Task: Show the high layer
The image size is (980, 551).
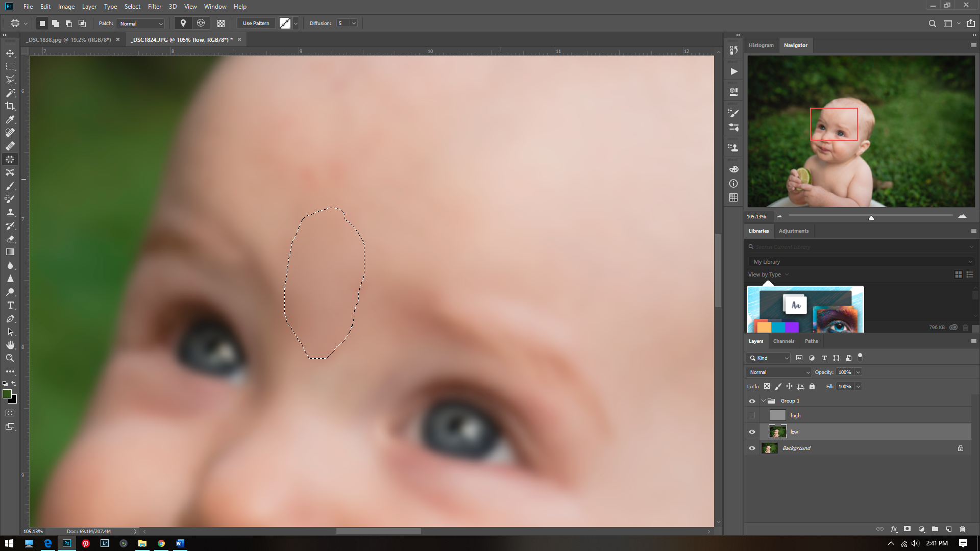Action: pyautogui.click(x=752, y=415)
